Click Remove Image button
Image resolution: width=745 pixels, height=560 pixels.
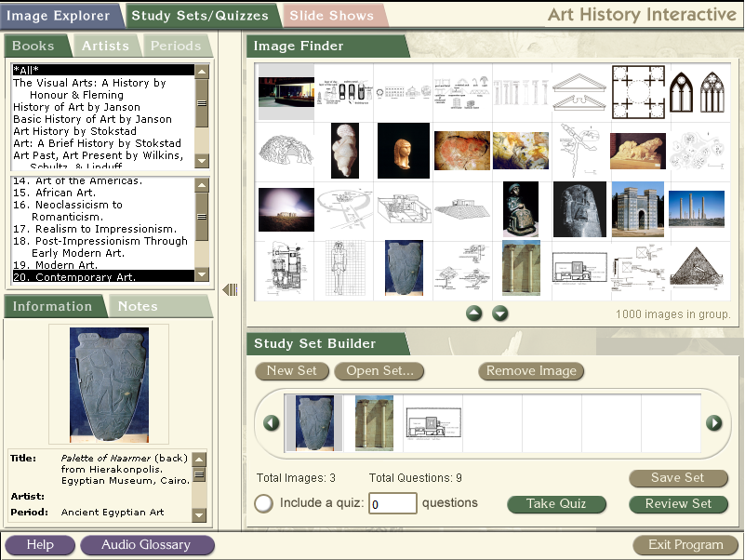531,371
